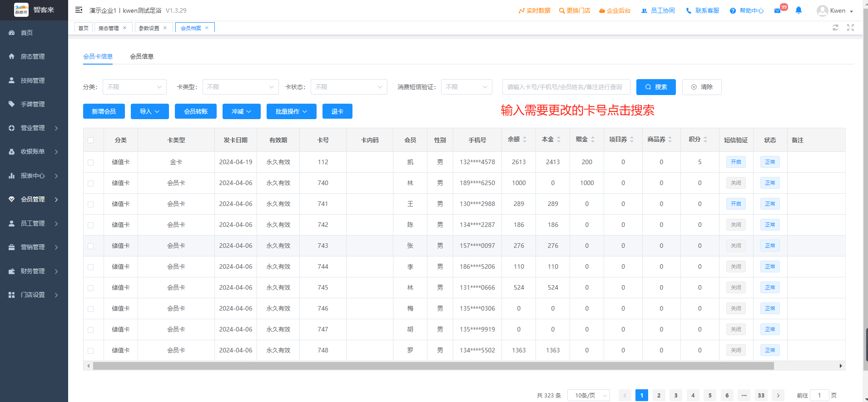Open the 分类 dropdown
868x402 pixels.
click(134, 87)
